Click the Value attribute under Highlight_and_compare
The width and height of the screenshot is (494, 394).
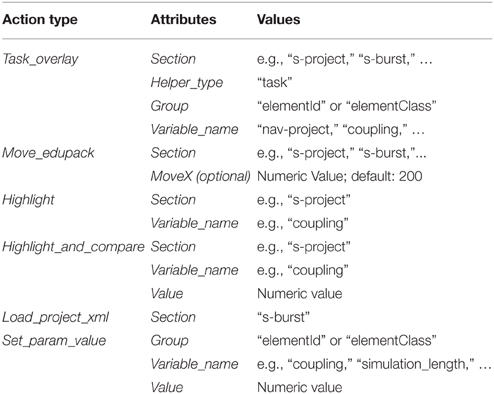coord(167,294)
